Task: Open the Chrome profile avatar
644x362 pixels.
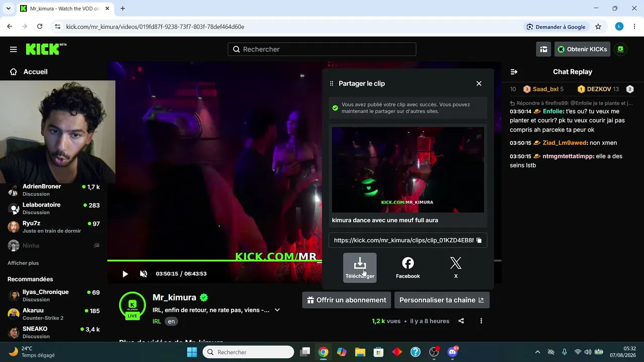Action: tap(619, 27)
